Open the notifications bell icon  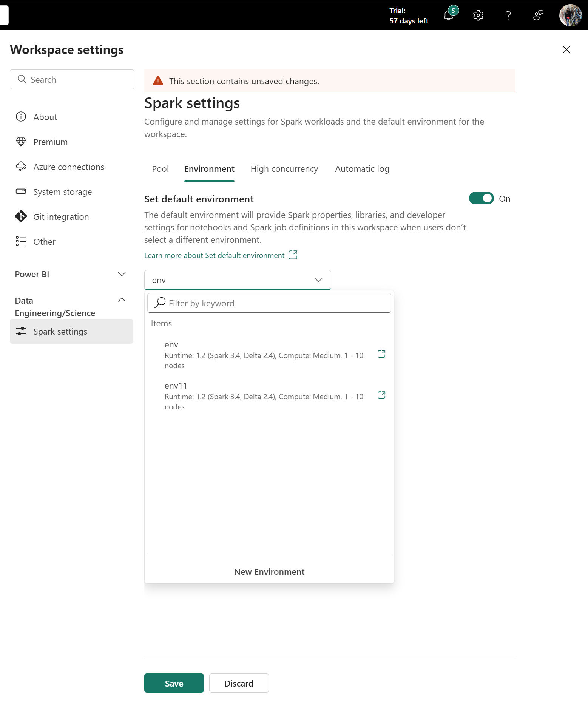coord(448,15)
